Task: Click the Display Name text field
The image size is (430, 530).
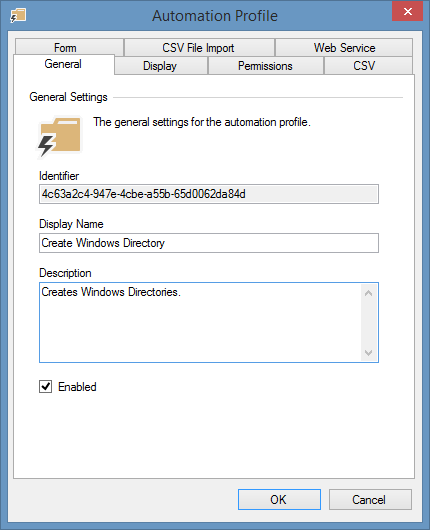Action: pos(209,243)
